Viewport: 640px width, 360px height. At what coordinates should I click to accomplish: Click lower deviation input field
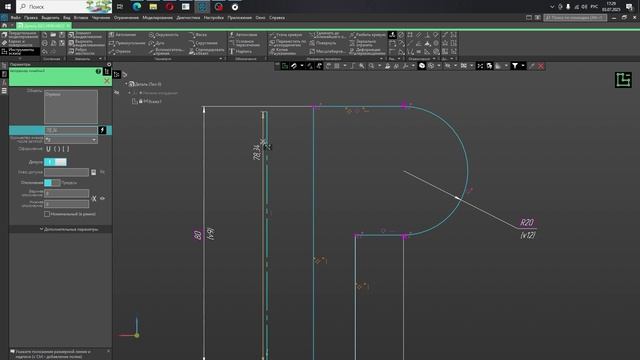tap(66, 204)
